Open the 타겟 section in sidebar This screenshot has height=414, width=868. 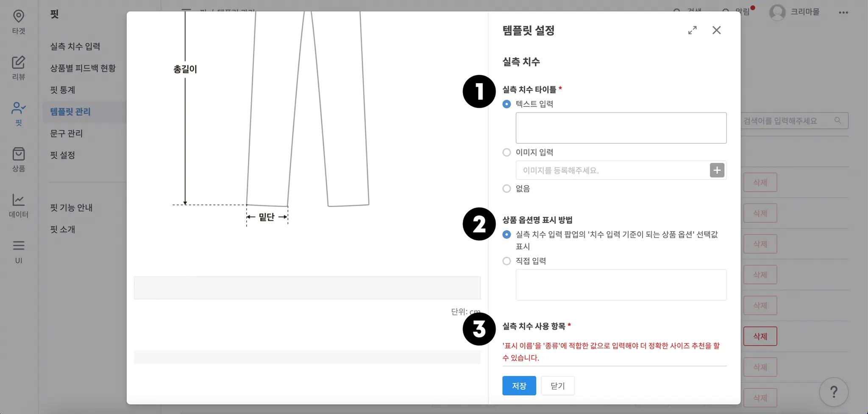pos(19,22)
